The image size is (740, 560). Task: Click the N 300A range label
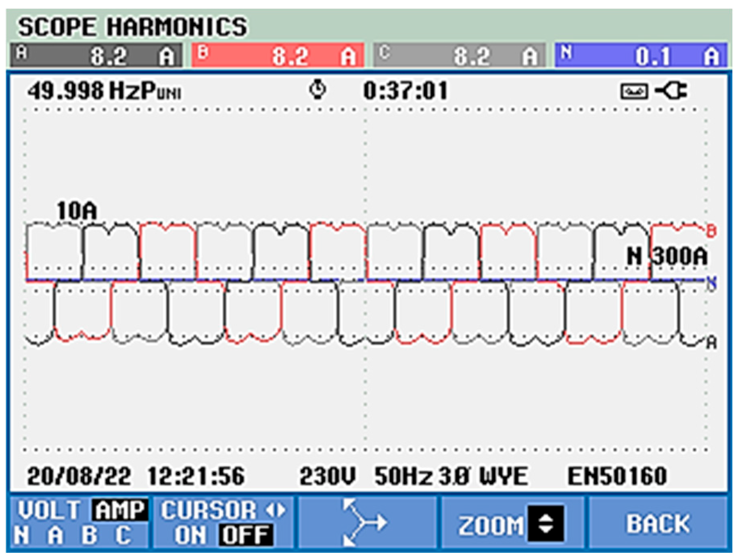click(x=667, y=256)
